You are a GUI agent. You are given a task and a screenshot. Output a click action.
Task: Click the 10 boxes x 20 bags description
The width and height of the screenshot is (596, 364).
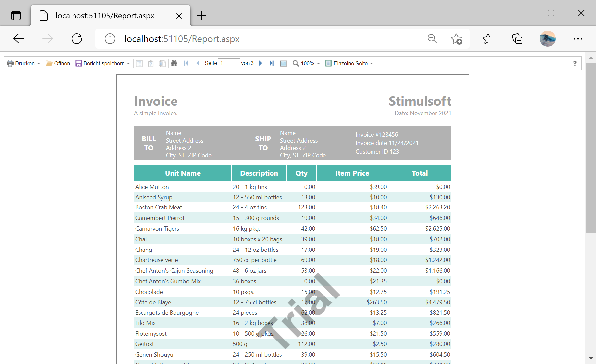258,239
